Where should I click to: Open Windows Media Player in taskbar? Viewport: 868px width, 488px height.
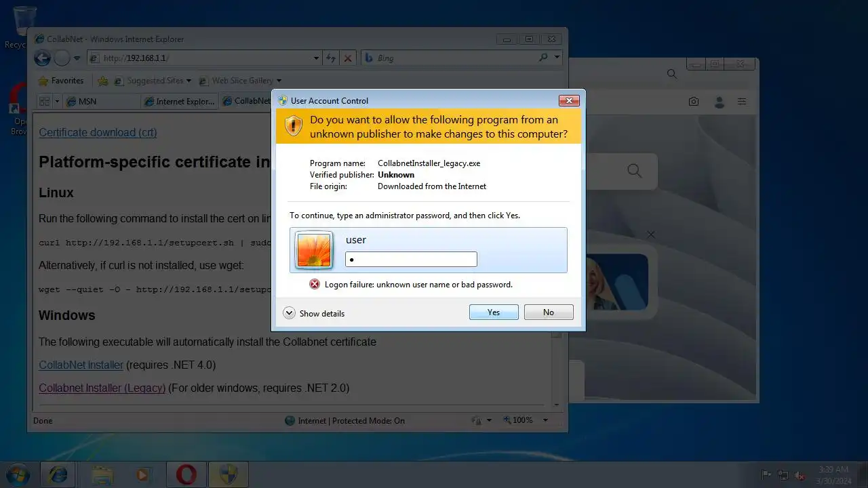pos(142,474)
